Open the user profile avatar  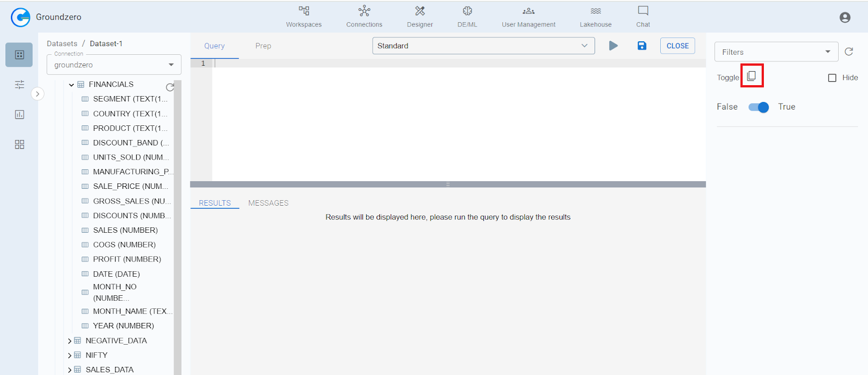pos(845,17)
